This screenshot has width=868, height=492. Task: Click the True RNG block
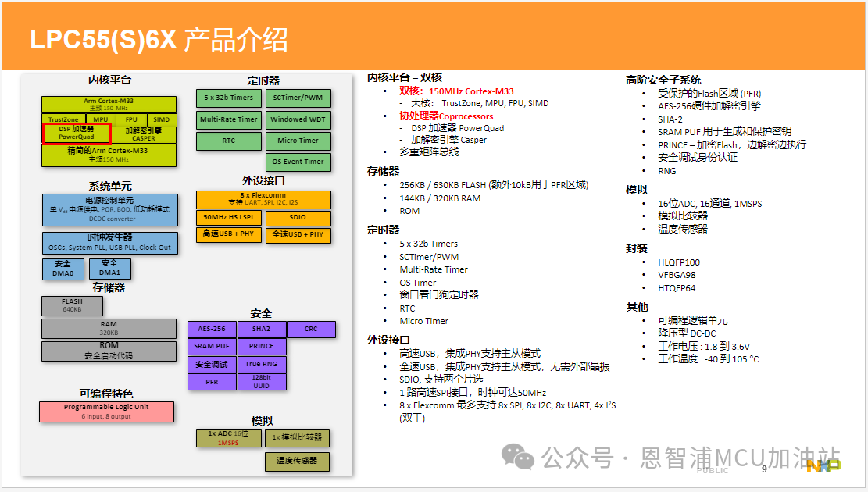click(x=262, y=364)
